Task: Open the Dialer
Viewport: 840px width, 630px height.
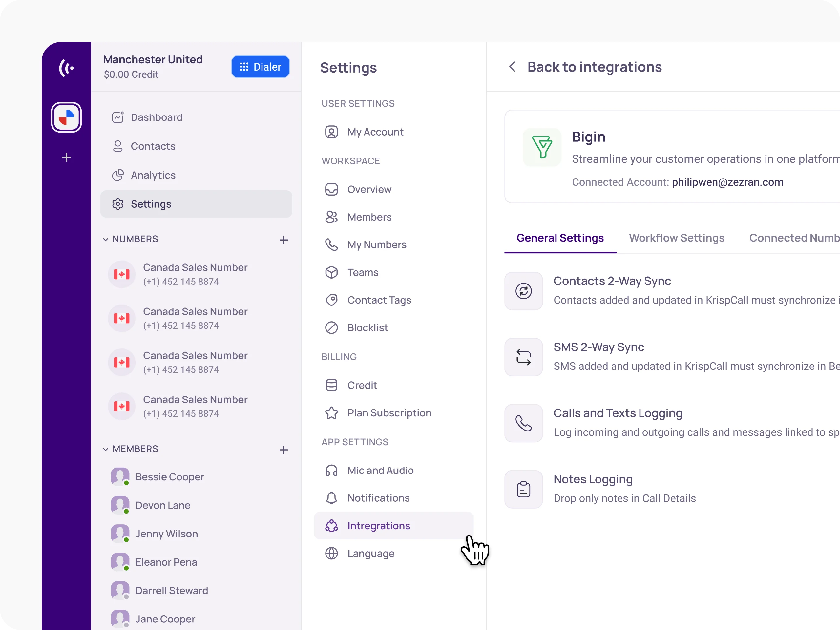Action: [261, 67]
